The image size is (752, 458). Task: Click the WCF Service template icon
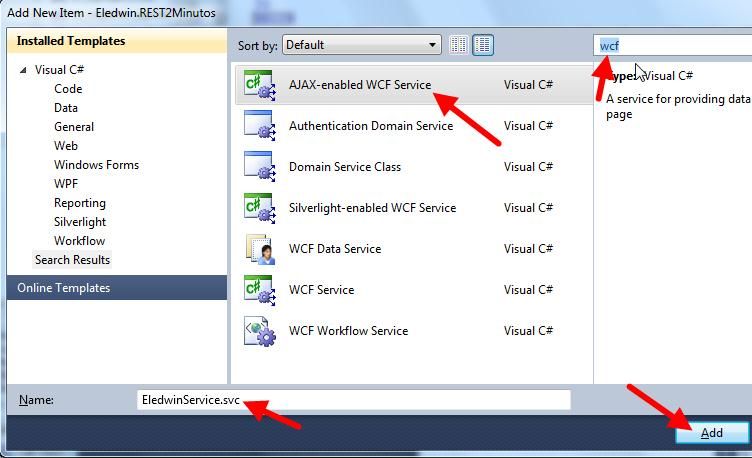(259, 290)
